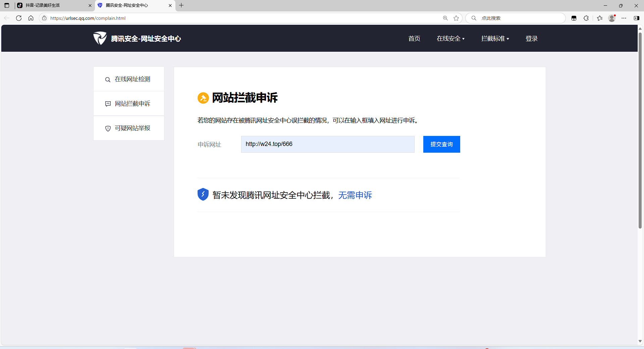Click 登录 to sign in
The image size is (644, 349).
[x=532, y=39]
